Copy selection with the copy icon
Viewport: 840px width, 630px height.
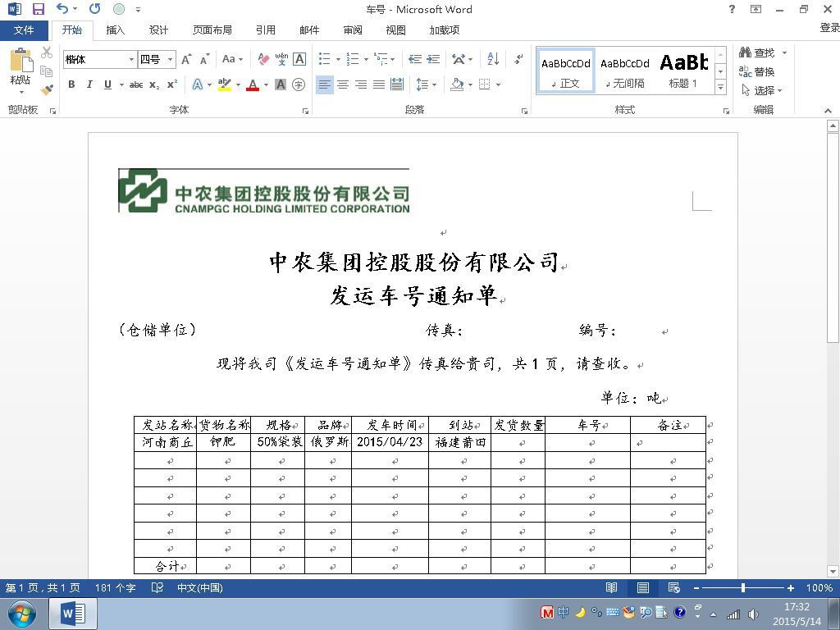pos(47,71)
